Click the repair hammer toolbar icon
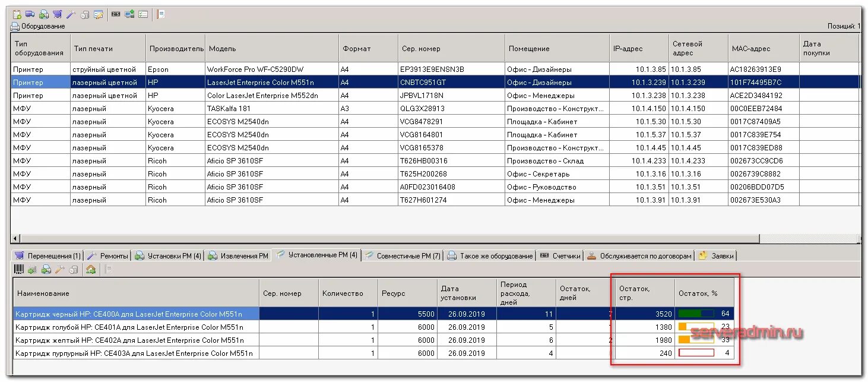The height and width of the screenshot is (382, 868). tap(71, 14)
